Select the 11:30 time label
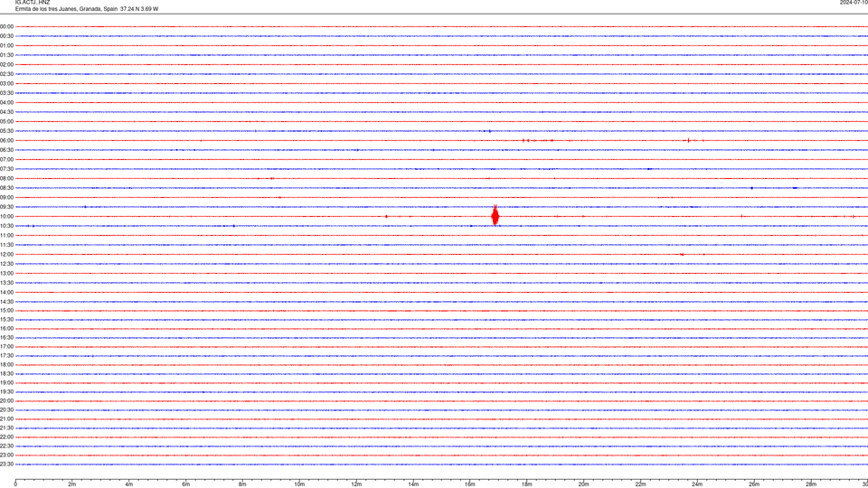868x488 pixels. coord(6,245)
